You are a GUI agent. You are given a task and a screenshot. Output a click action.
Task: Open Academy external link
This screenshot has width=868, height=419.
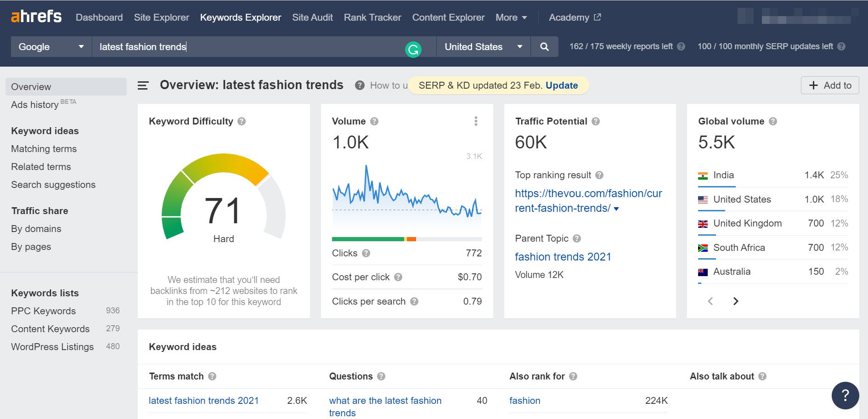575,17
